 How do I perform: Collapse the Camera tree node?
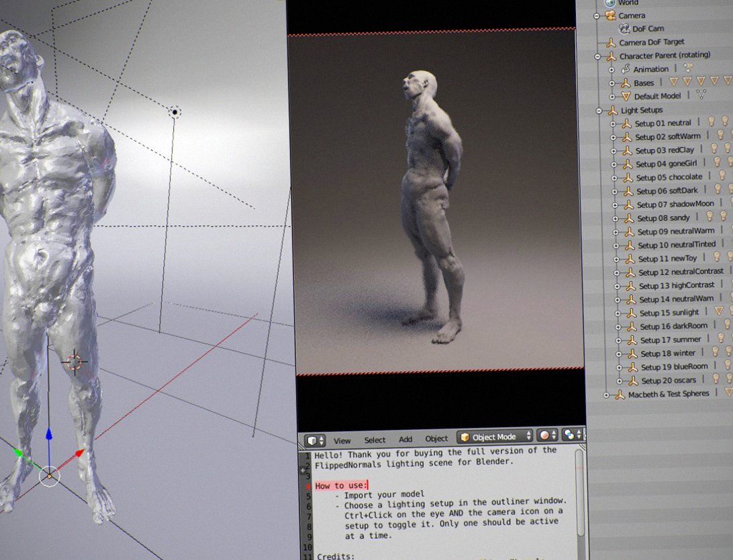tap(597, 16)
